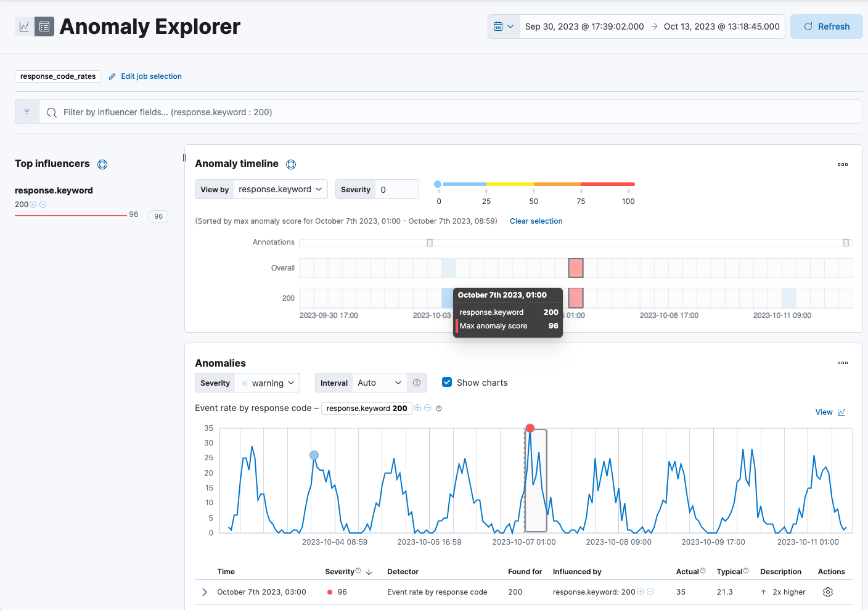The height and width of the screenshot is (610, 868).
Task: Open Anomaly timeline options menu
Action: pyautogui.click(x=842, y=165)
